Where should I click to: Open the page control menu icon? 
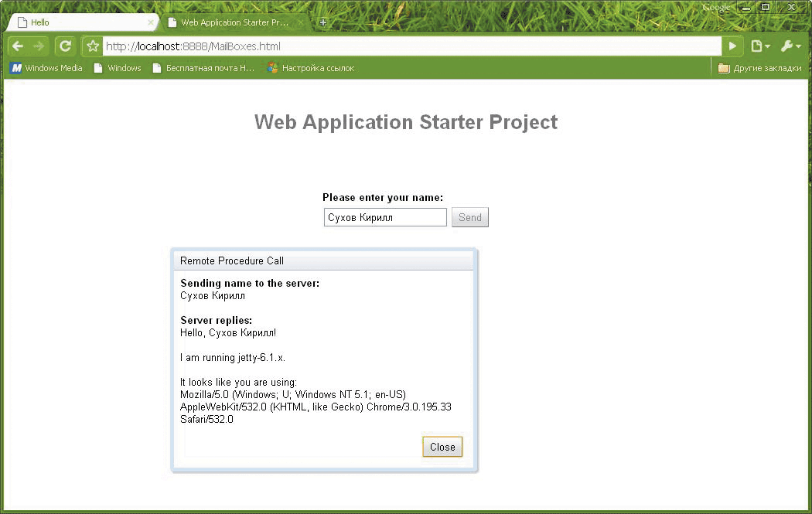click(x=759, y=46)
